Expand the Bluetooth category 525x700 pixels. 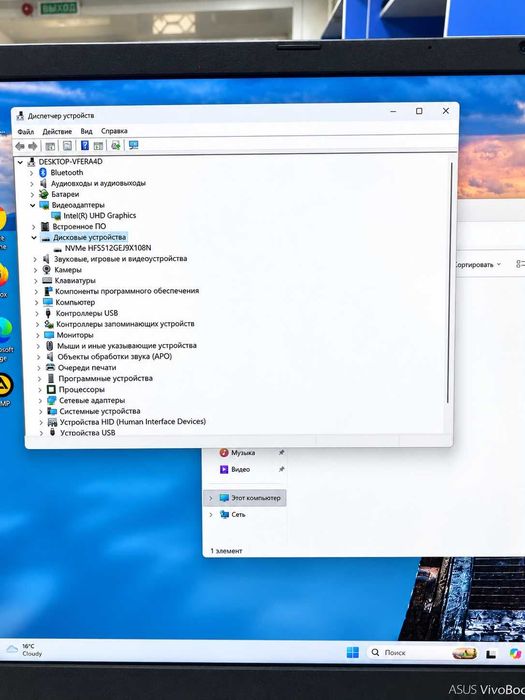[x=31, y=173]
